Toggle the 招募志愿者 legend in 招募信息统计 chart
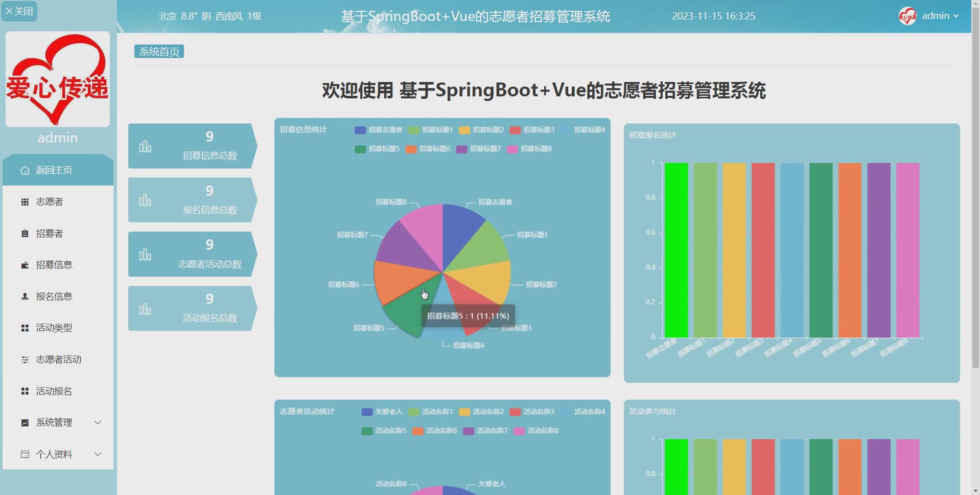The width and height of the screenshot is (980, 495). pos(360,130)
